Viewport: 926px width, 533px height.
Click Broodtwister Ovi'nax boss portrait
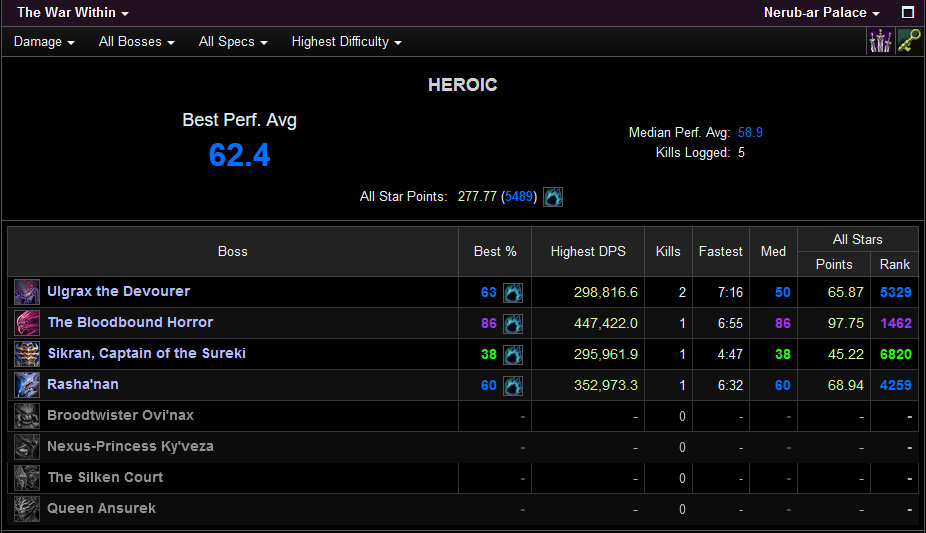coord(27,416)
